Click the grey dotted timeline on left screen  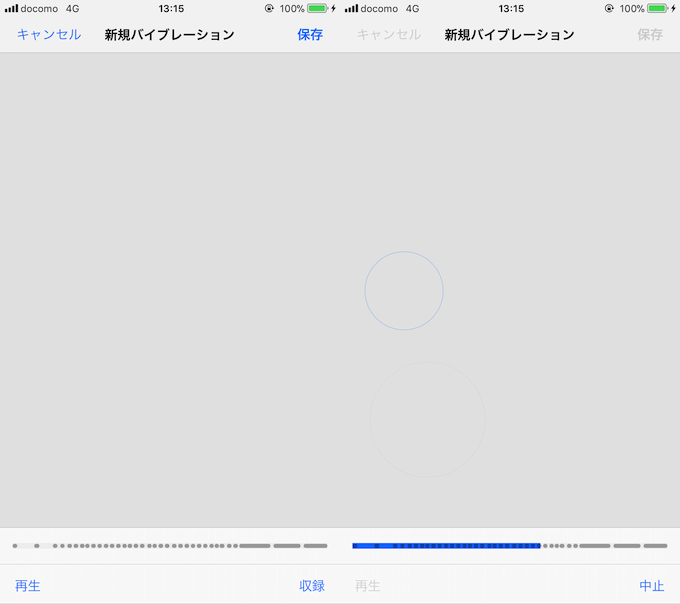click(170, 546)
